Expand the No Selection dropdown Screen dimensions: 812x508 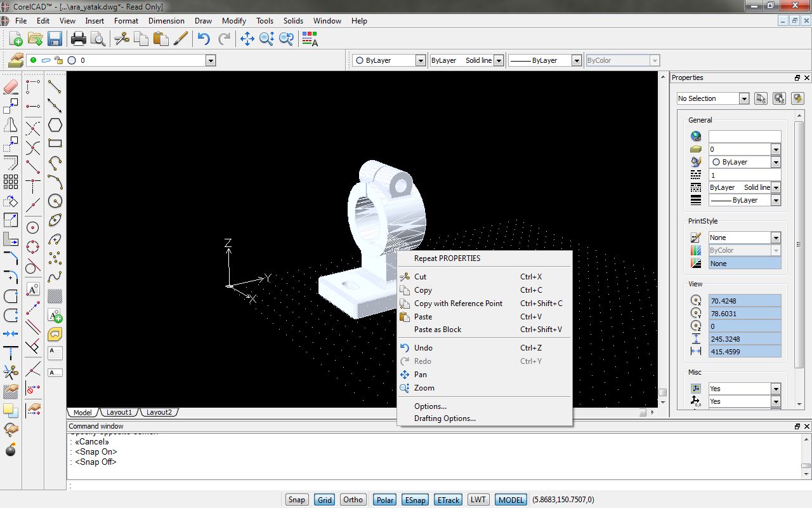(x=744, y=98)
